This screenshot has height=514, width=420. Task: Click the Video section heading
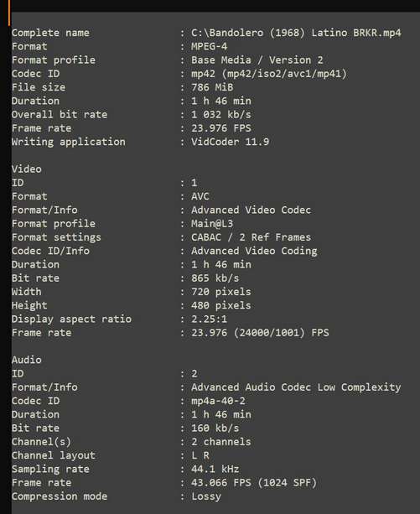(x=27, y=169)
